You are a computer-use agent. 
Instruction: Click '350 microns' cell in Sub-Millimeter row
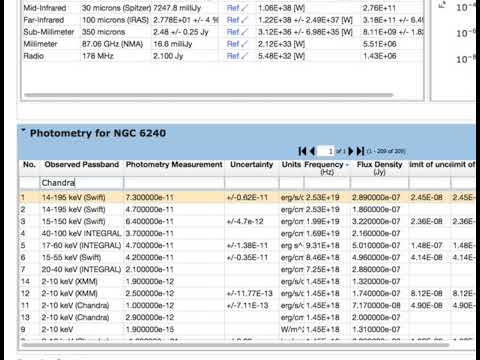[x=104, y=32]
